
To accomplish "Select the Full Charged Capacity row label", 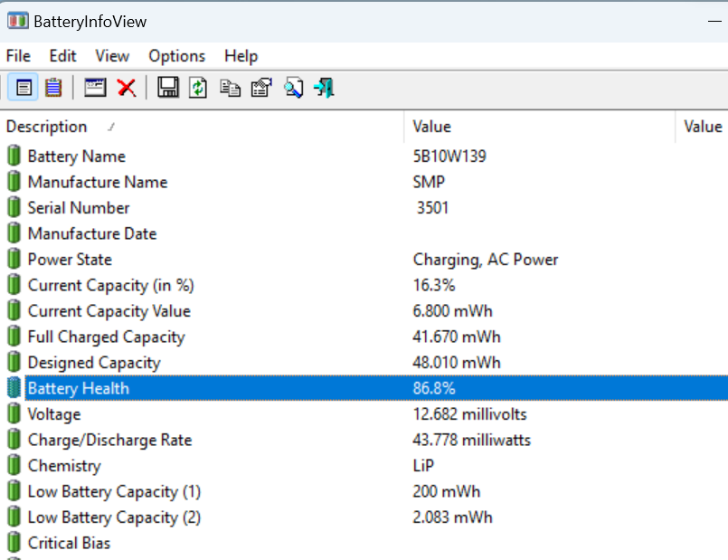I will (x=107, y=337).
